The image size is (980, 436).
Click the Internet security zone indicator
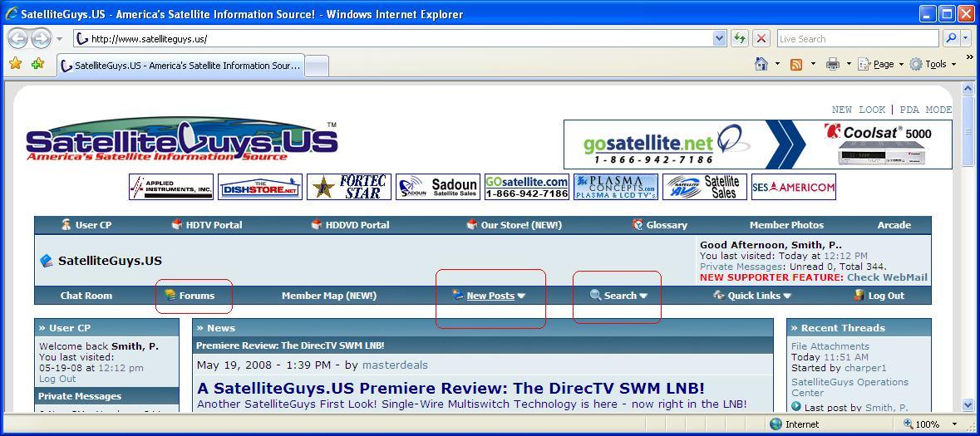click(x=794, y=424)
